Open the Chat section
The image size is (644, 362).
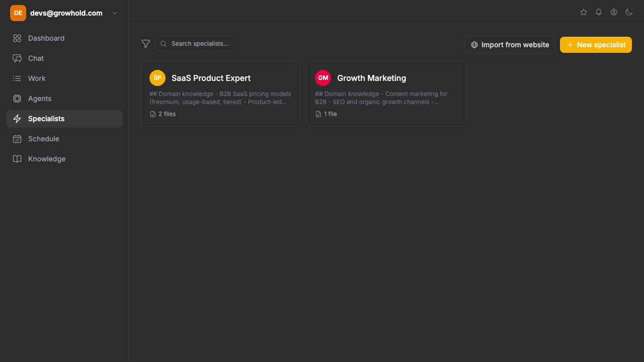pyautogui.click(x=36, y=58)
